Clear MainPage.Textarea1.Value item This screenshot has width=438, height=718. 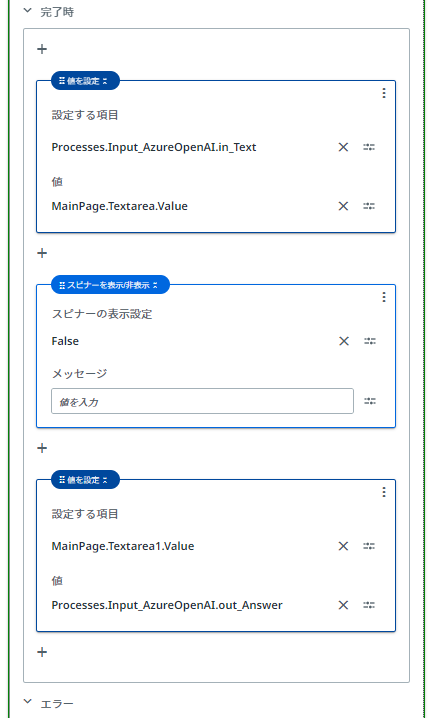pos(343,546)
